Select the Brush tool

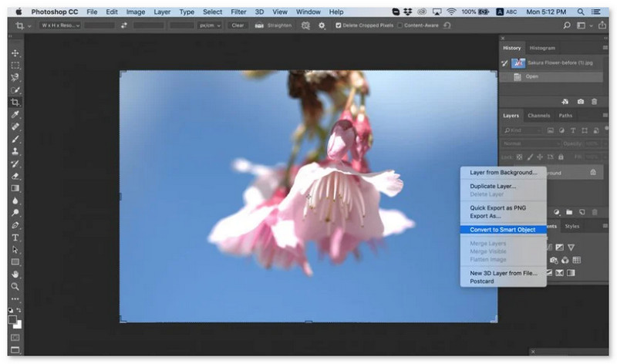(x=15, y=140)
